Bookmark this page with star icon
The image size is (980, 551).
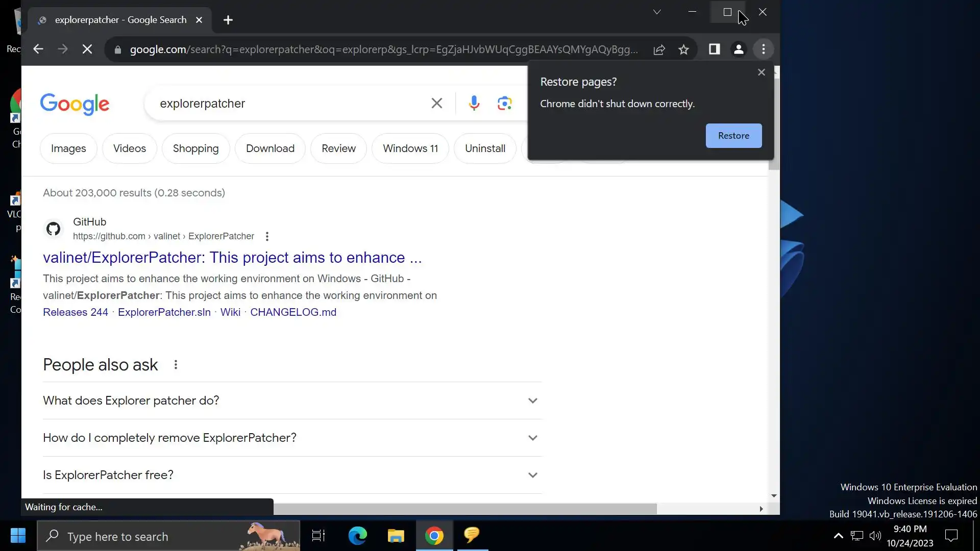[x=683, y=49]
